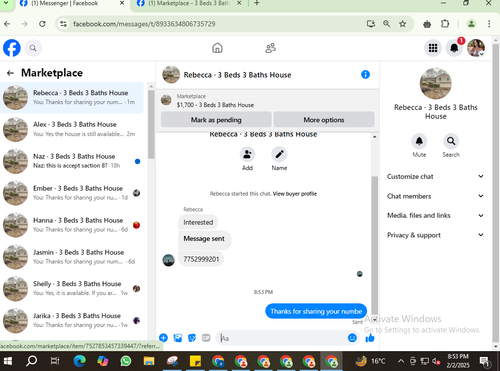
Task: Expand the Customize chat section
Action: [x=435, y=176]
